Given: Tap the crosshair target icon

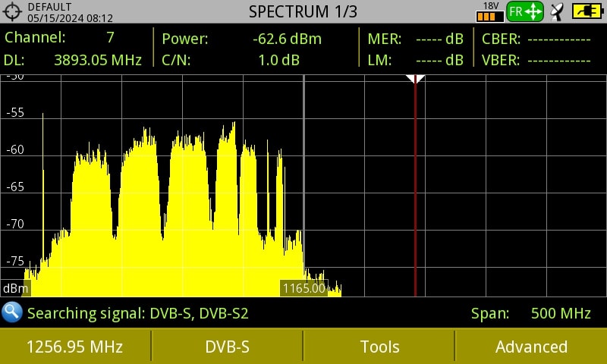Looking at the screenshot, I should (12, 11).
